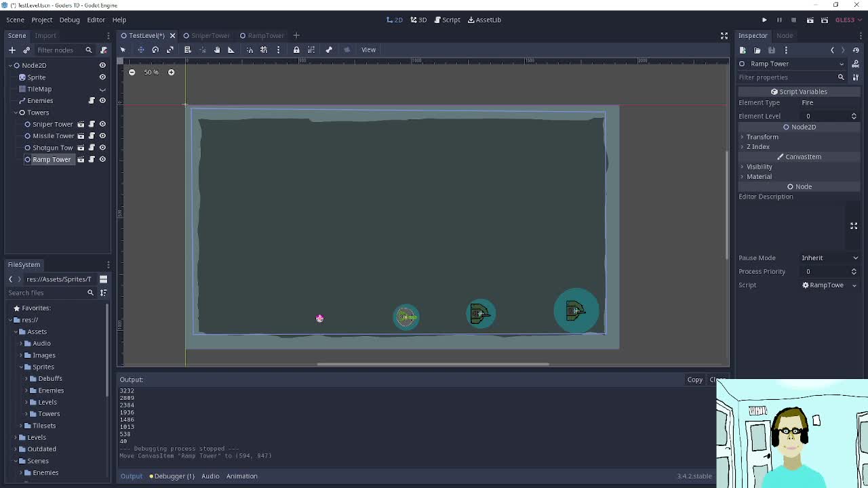This screenshot has height=488, width=868.
Task: Toggle grid snap in viewport toolbar
Action: pyautogui.click(x=264, y=49)
